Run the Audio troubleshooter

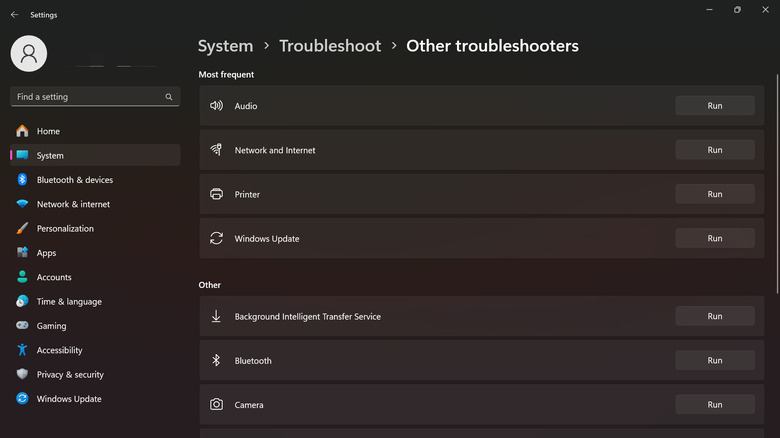click(x=714, y=106)
